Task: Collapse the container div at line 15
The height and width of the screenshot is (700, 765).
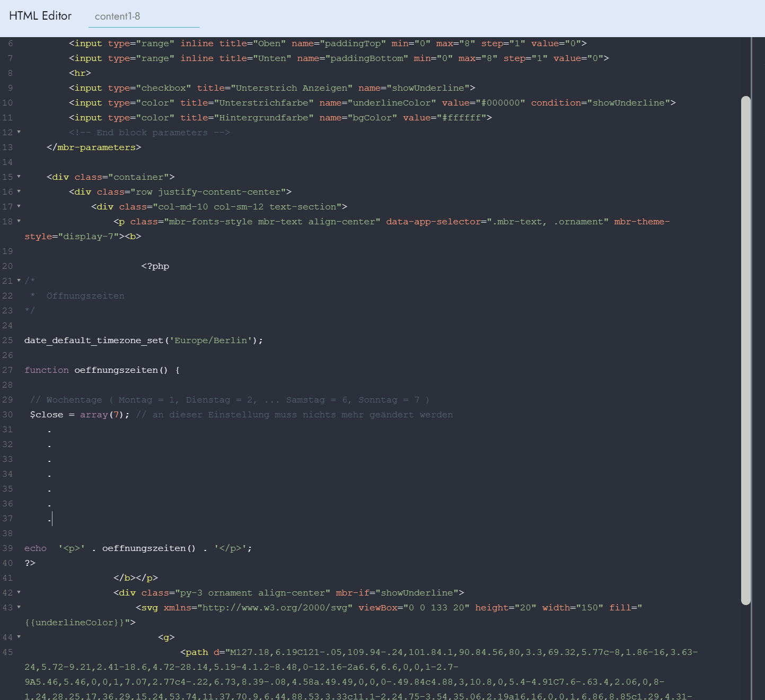Action: point(19,177)
